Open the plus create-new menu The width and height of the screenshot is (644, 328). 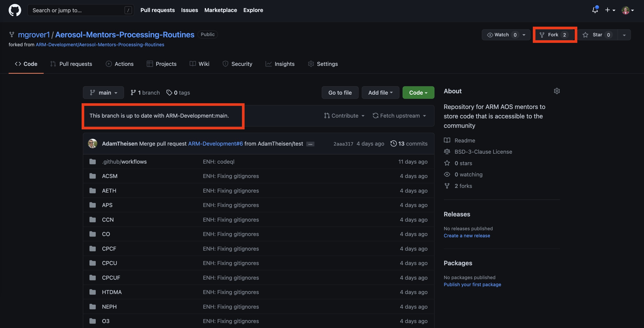pyautogui.click(x=610, y=10)
